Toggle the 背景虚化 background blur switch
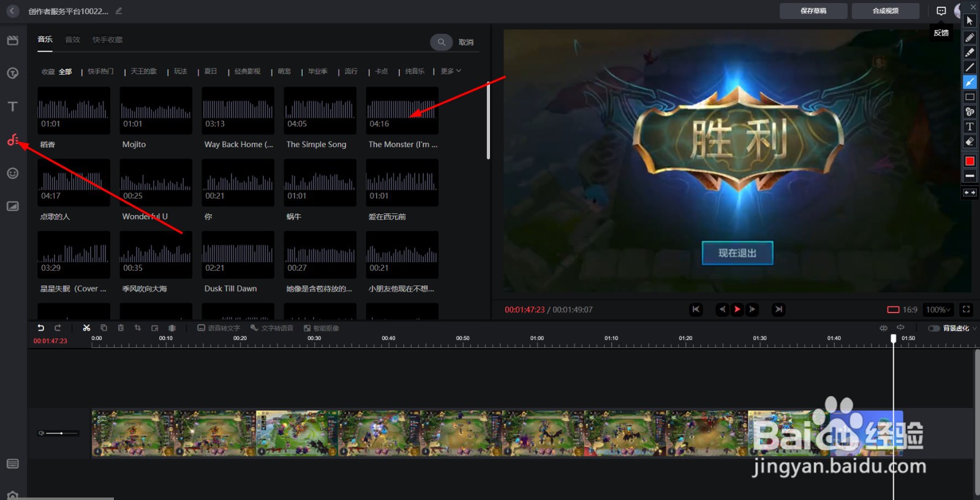 coord(933,328)
